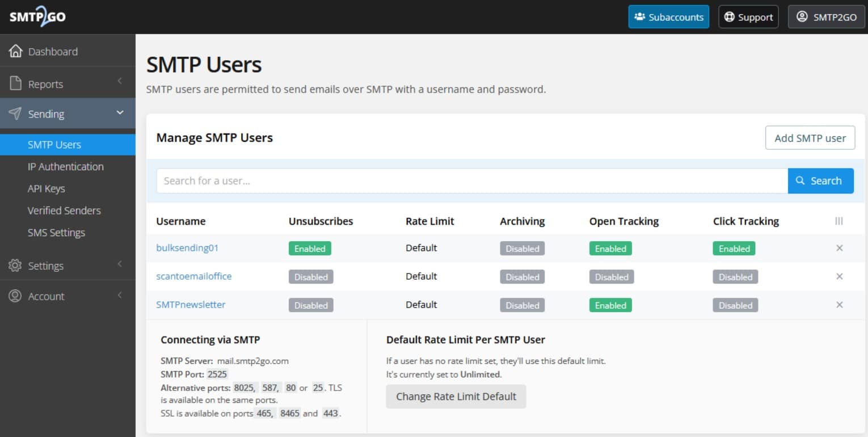
Task: Toggle Click Tracking badge for bulksending01
Action: pos(734,249)
